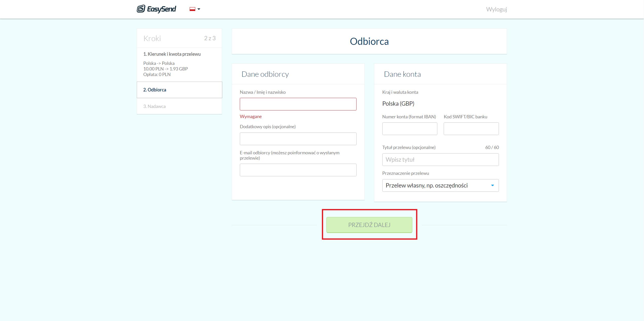The image size is (644, 321).
Task: Select step 2 Odbiorca
Action: pyautogui.click(x=154, y=90)
